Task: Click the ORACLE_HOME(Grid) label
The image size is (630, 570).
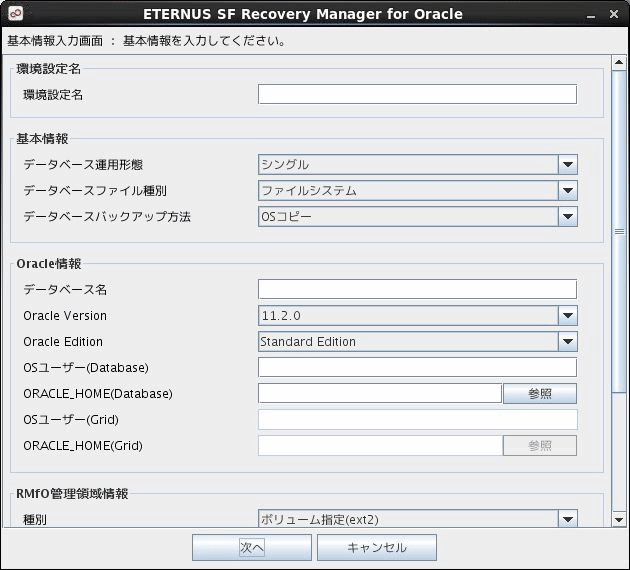Action: point(83,445)
